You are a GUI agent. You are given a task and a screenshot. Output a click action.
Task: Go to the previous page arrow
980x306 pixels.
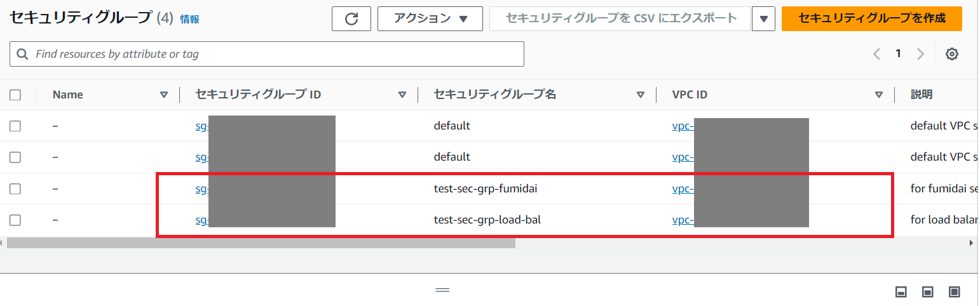[x=877, y=54]
